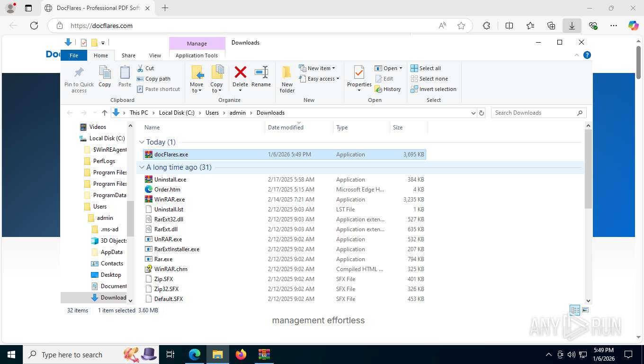Screen dimensions: 644x364
Task: Go up one folder level arrow
Action: 105,113
